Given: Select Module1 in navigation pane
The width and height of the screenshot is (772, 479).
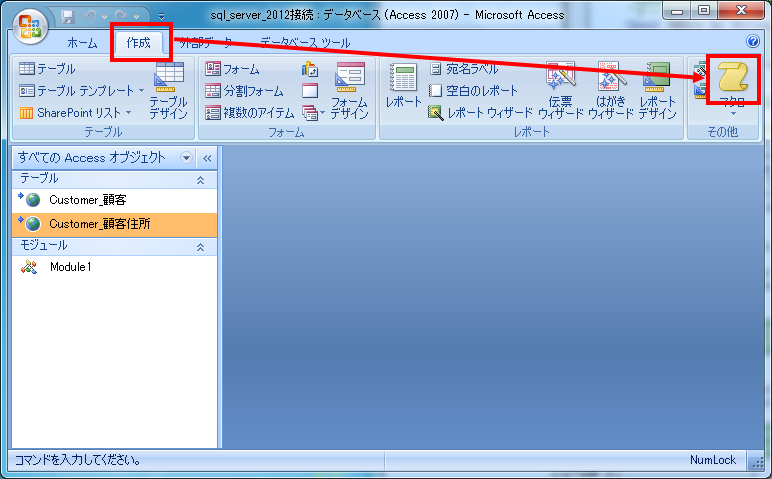Looking at the screenshot, I should [114, 267].
